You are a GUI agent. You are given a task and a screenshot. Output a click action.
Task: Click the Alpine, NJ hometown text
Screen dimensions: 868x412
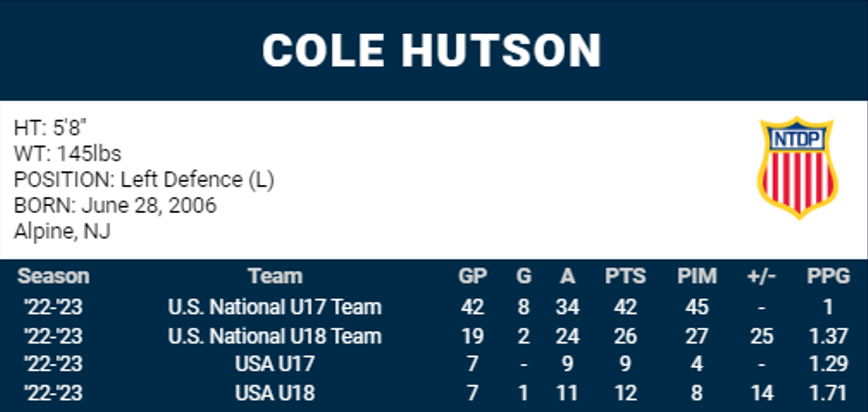(62, 231)
